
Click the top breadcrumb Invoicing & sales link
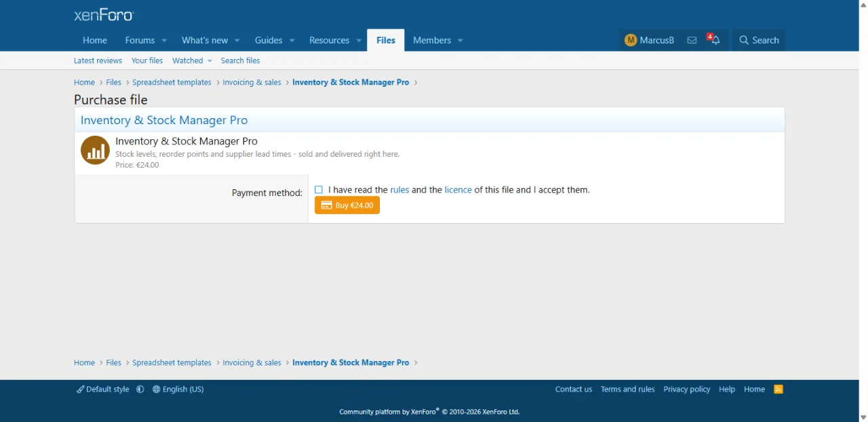click(252, 82)
